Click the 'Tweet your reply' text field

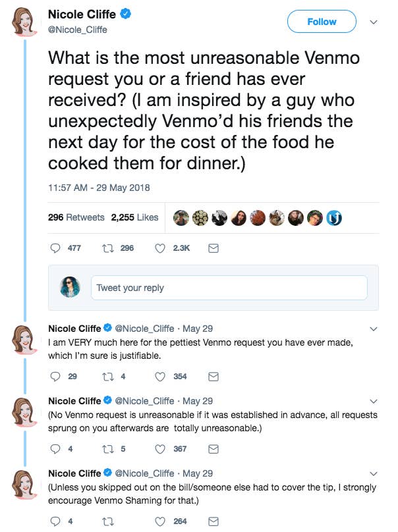point(229,288)
